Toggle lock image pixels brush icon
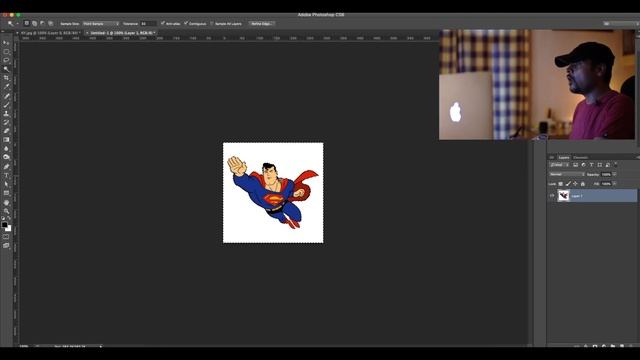The height and width of the screenshot is (360, 640). [x=568, y=184]
